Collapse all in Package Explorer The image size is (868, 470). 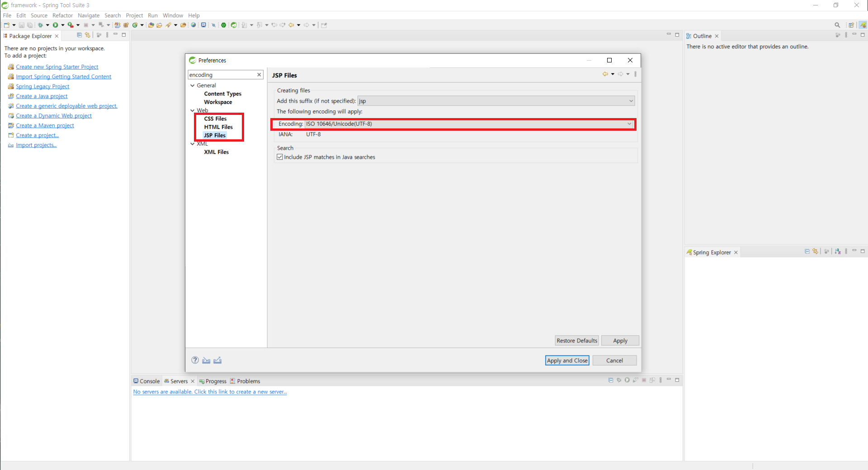pos(80,35)
